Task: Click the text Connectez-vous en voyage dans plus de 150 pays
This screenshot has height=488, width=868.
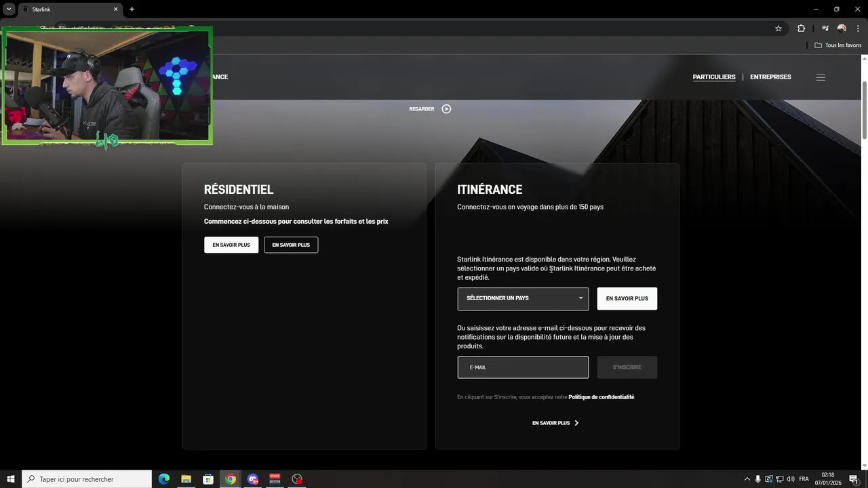Action: 530,207
